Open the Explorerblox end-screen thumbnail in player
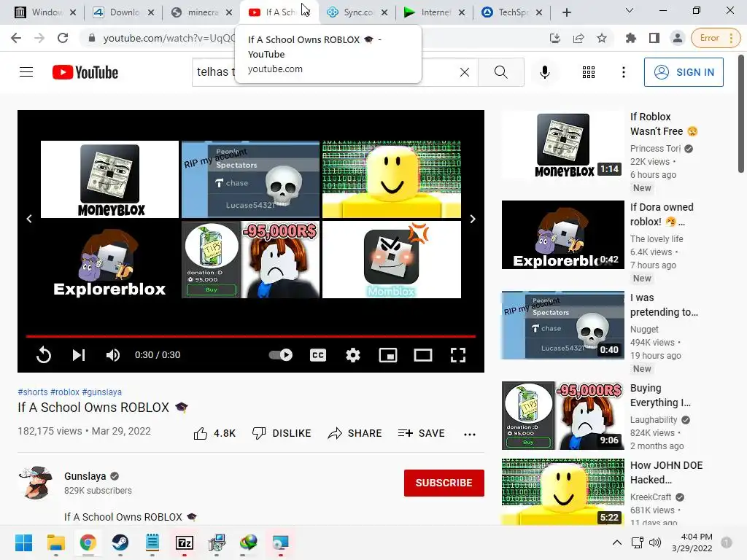The image size is (747, 560). [x=109, y=260]
